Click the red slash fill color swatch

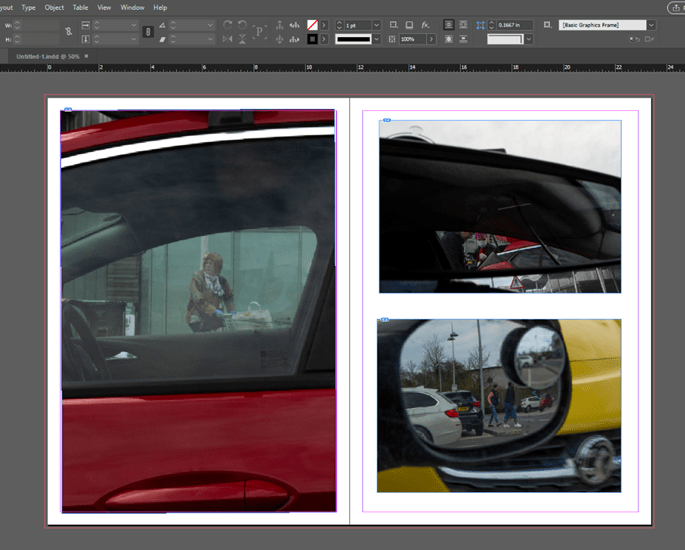[x=313, y=24]
